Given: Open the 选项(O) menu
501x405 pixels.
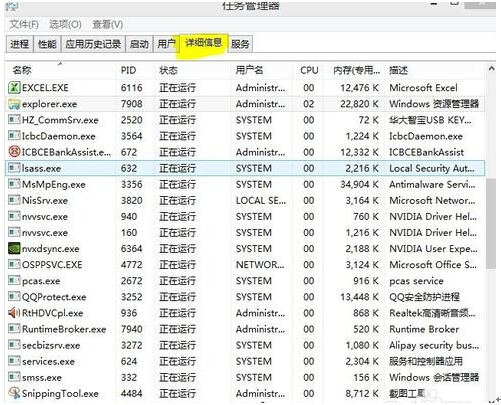Looking at the screenshot, I should pos(65,24).
